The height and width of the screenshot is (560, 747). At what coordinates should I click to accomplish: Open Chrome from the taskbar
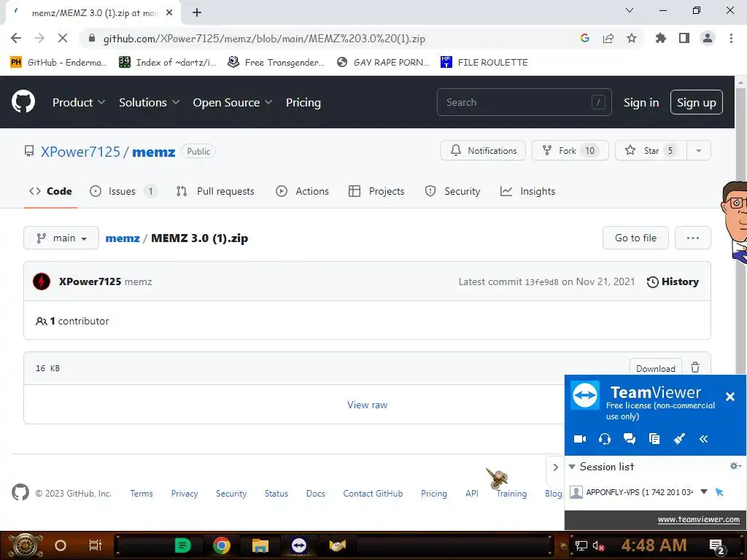[x=222, y=545]
